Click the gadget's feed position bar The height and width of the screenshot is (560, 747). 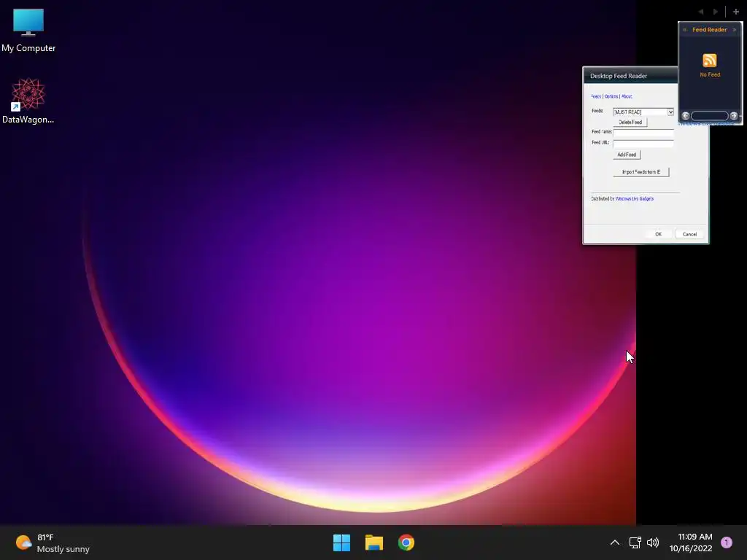coord(709,116)
